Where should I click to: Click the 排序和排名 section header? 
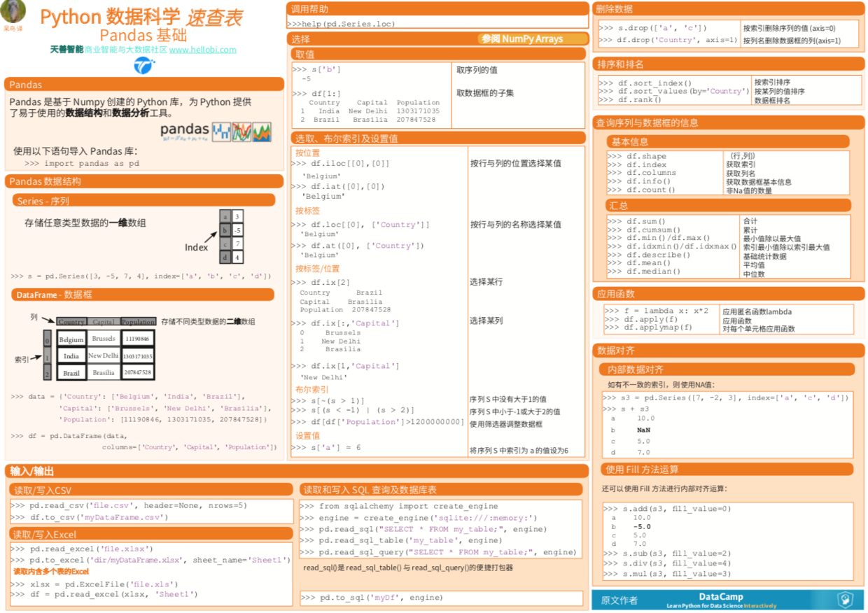tap(728, 64)
